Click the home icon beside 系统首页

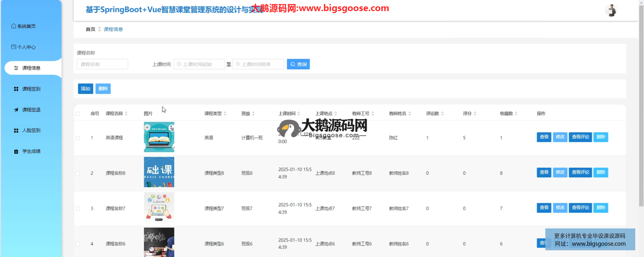click(x=13, y=26)
